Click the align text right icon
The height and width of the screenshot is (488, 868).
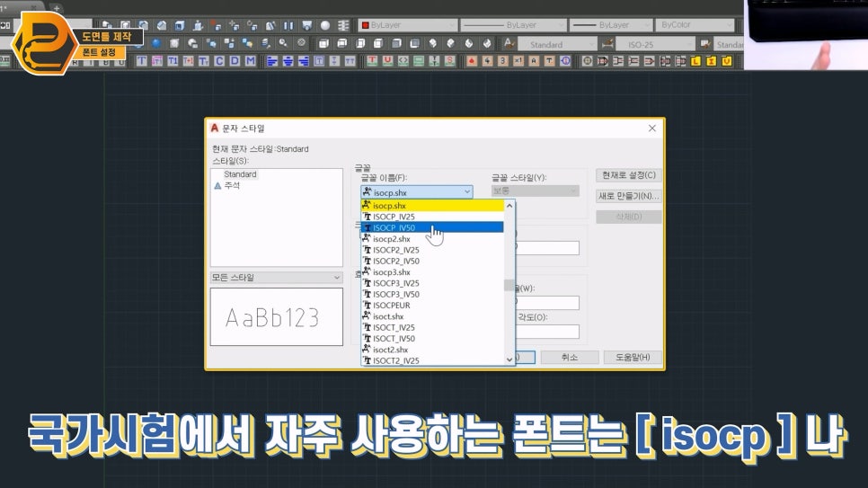tap(303, 61)
